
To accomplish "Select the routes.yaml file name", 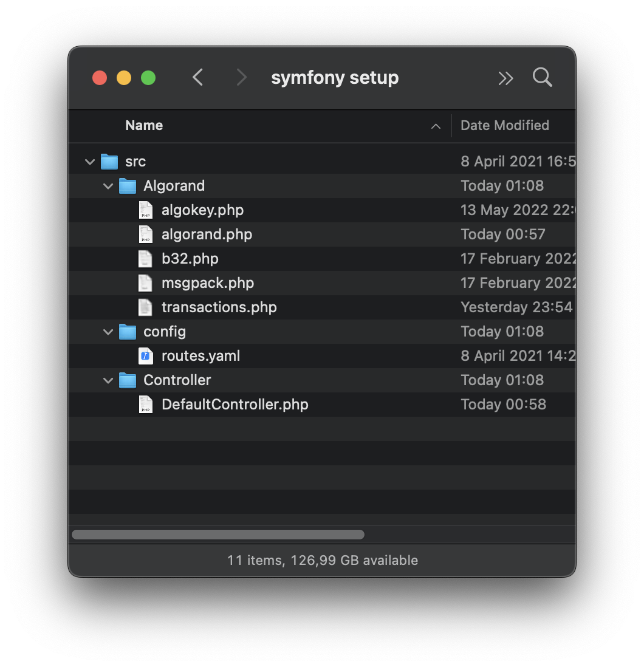I will 200,356.
